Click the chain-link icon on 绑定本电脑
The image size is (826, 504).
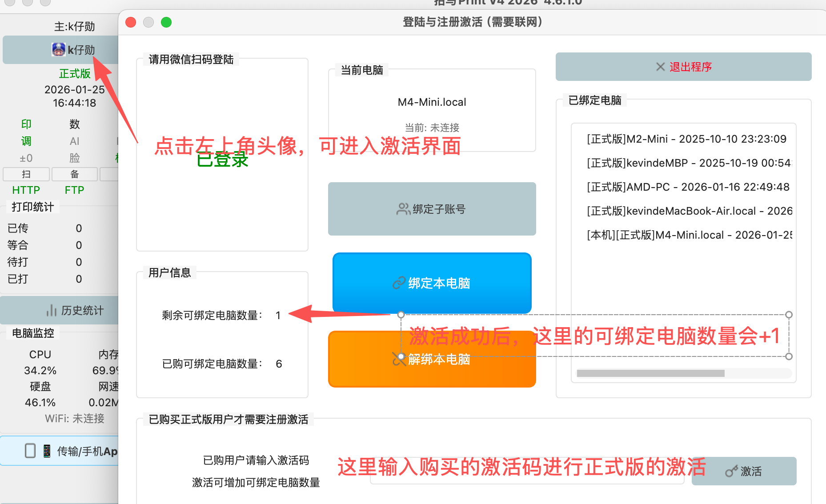coord(399,283)
